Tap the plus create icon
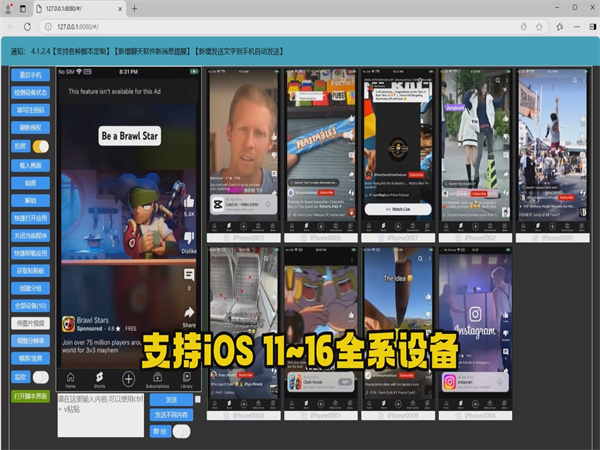 coord(128,378)
